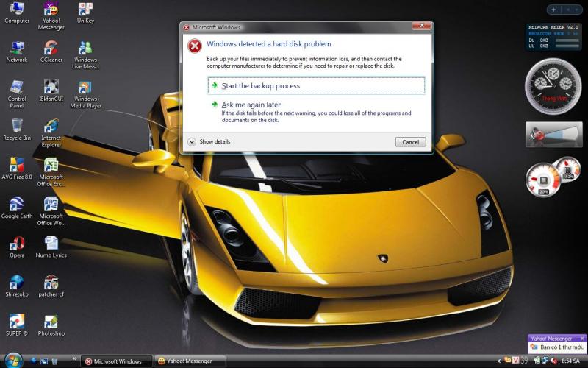Select the AVG Free 8.0 icon
This screenshot has height=368, width=588.
[16, 165]
